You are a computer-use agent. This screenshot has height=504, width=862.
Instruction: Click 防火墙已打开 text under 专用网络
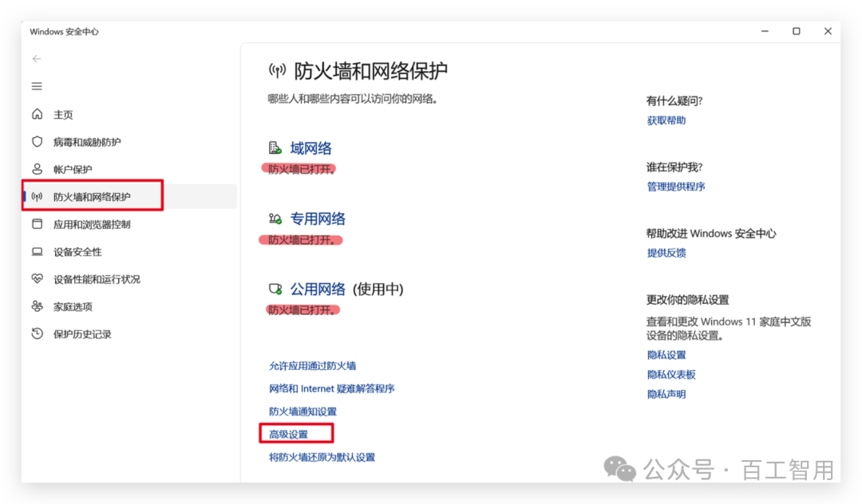tap(301, 240)
